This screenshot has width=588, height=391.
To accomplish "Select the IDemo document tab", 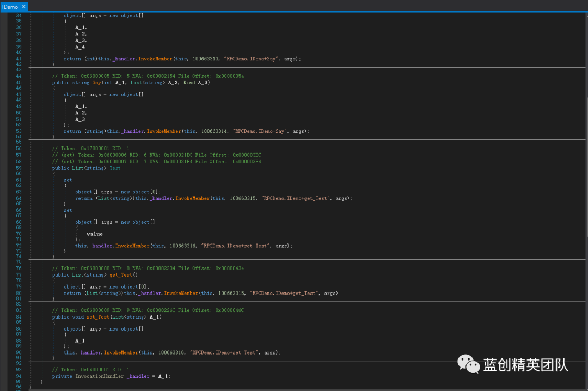I will (x=14, y=7).
